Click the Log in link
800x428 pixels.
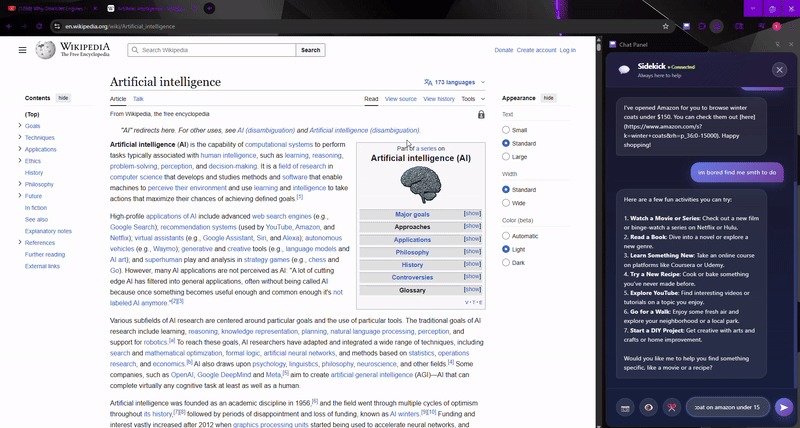567,50
